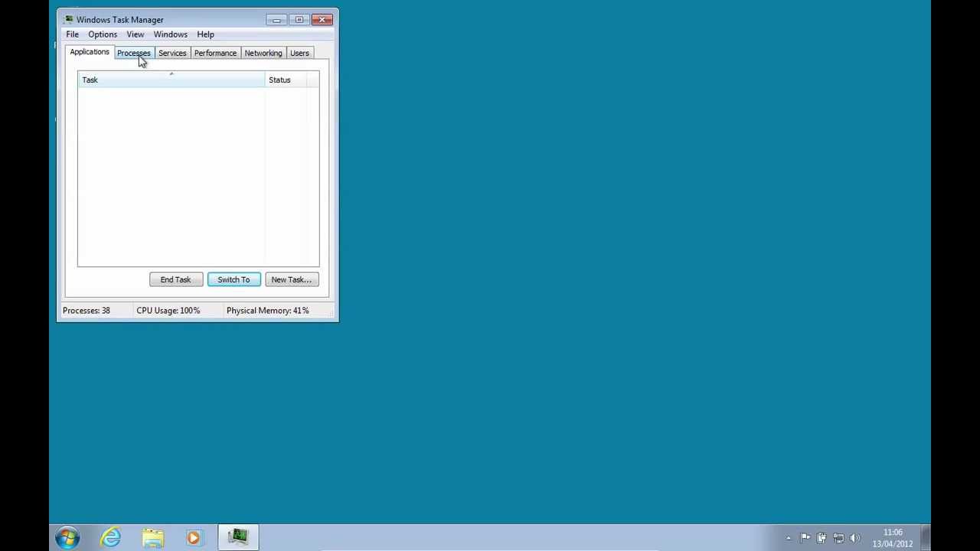Sort by the Status column header
This screenshot has height=551, width=980.
[x=286, y=80]
